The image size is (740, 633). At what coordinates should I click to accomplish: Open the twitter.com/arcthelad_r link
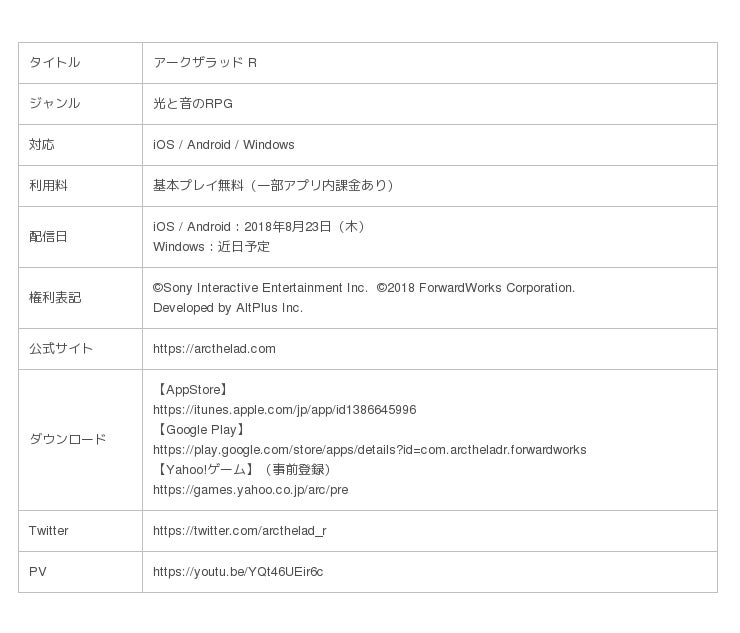[239, 531]
